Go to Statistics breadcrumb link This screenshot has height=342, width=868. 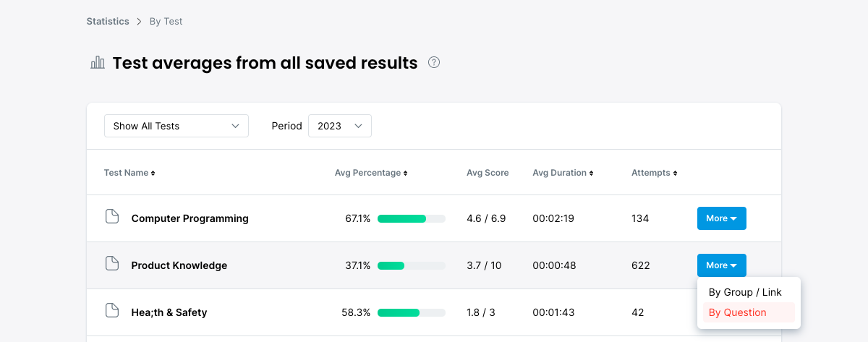(x=108, y=22)
